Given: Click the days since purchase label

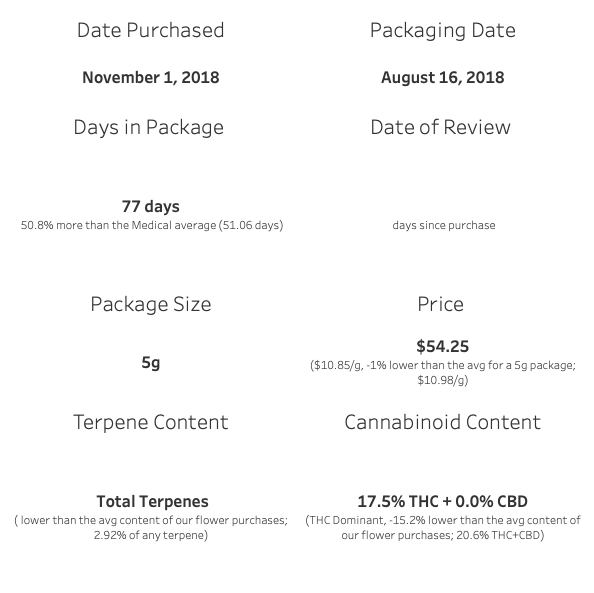Looking at the screenshot, I should point(444,225).
